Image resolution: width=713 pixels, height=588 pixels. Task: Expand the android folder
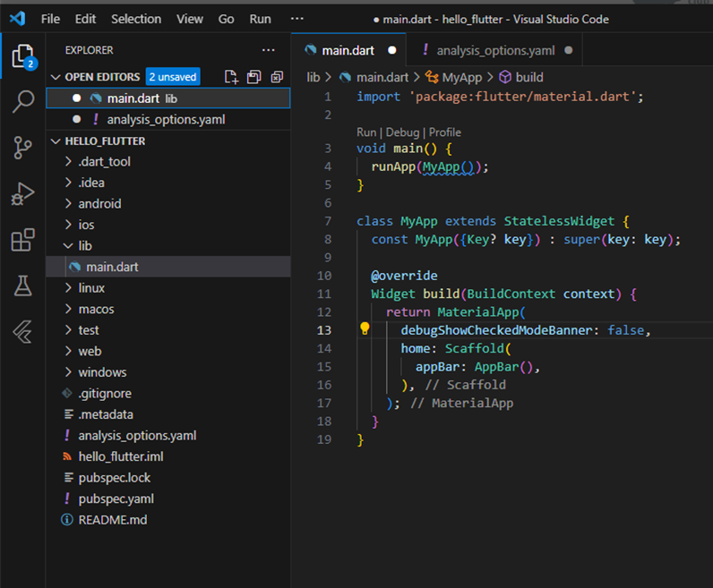click(68, 203)
